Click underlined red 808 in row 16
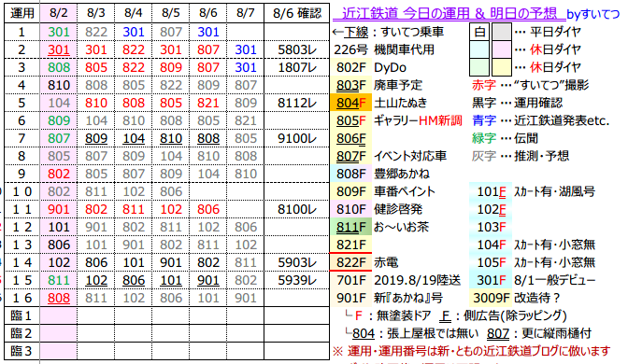The width and height of the screenshot is (628, 364). point(59,298)
